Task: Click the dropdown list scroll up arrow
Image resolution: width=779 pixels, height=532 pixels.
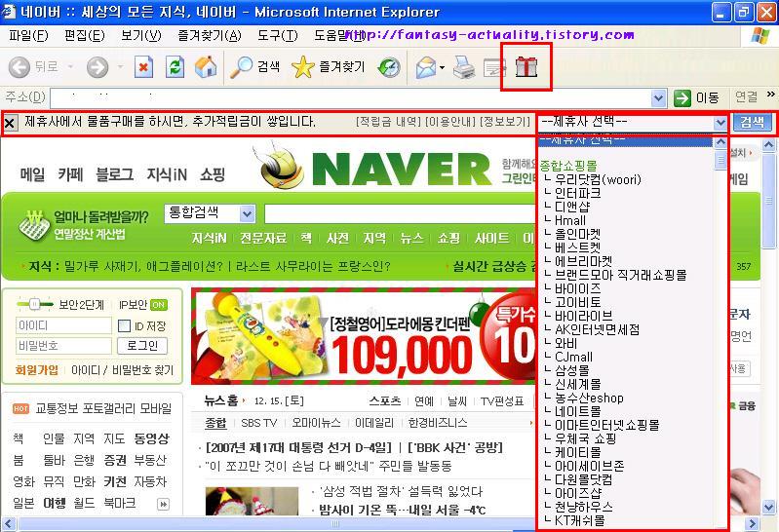Action: click(720, 142)
